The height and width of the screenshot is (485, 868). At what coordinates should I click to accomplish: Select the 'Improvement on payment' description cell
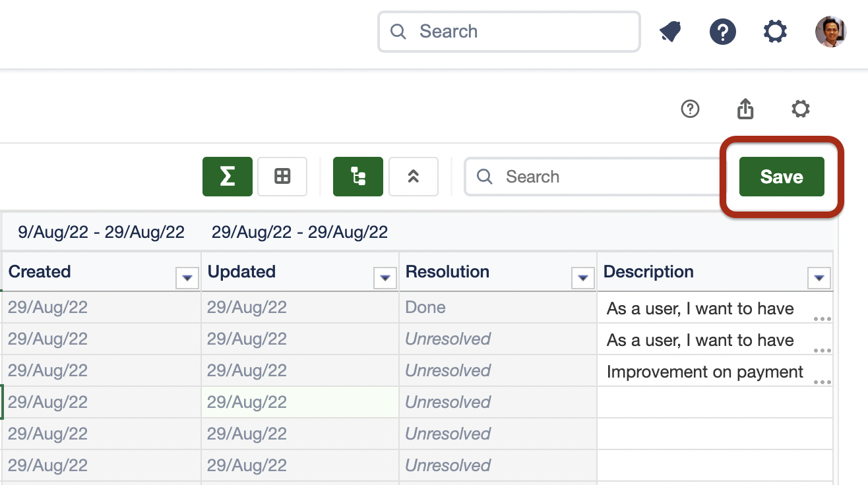point(704,372)
